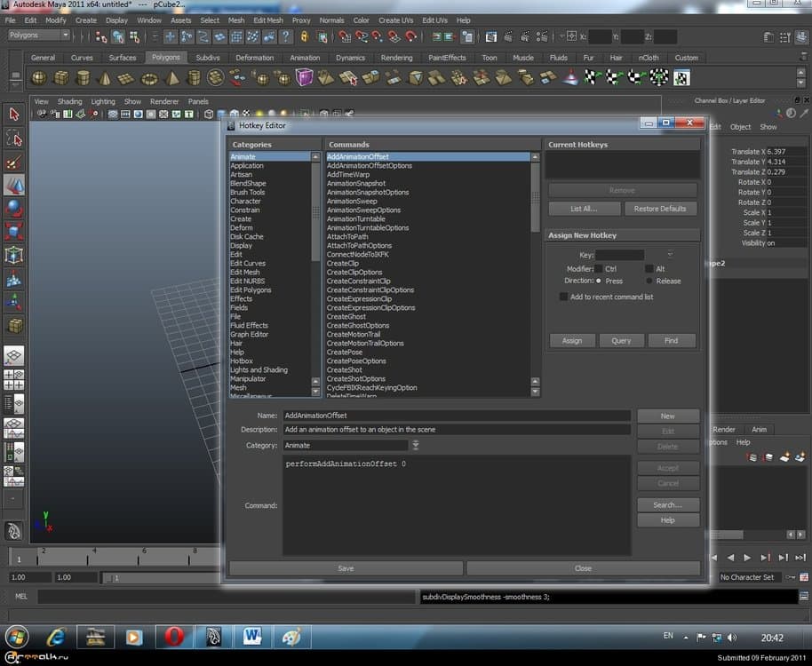Select by hierarchy mode icon
Screen dimensions: 812x666
coord(101,36)
